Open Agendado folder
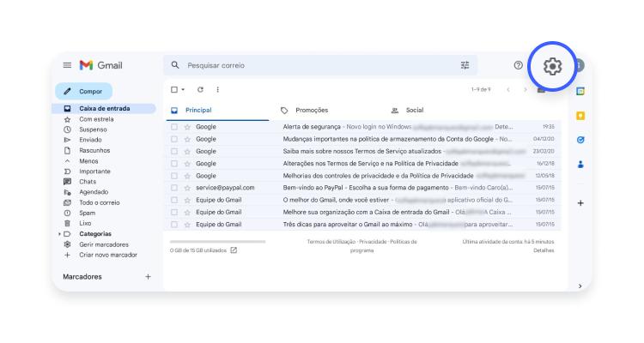This screenshot has width=644, height=343. (94, 192)
